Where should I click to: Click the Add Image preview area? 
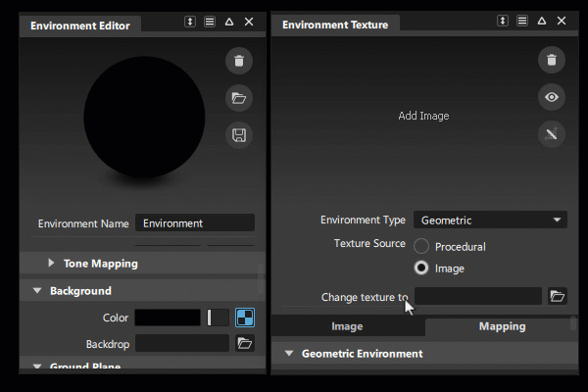[423, 116]
